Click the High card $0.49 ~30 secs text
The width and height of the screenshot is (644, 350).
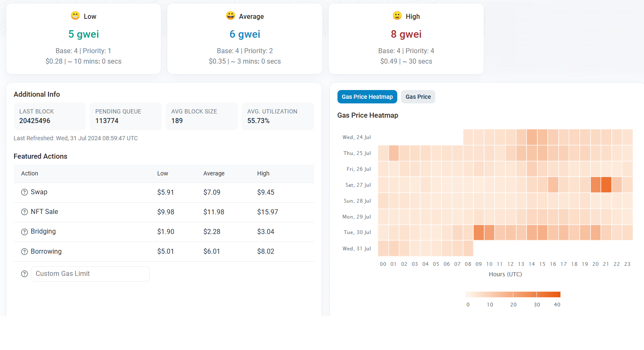coord(406,61)
